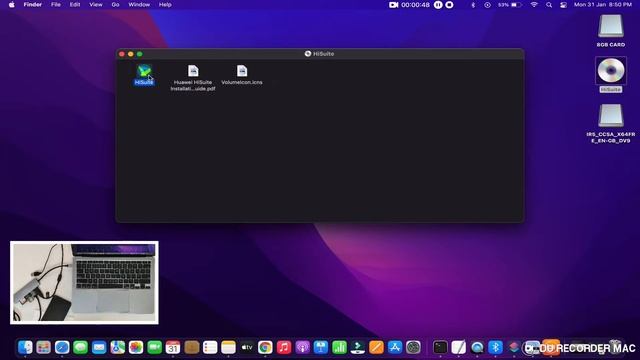Open the Help menu
The image size is (640, 360).
[x=165, y=4]
